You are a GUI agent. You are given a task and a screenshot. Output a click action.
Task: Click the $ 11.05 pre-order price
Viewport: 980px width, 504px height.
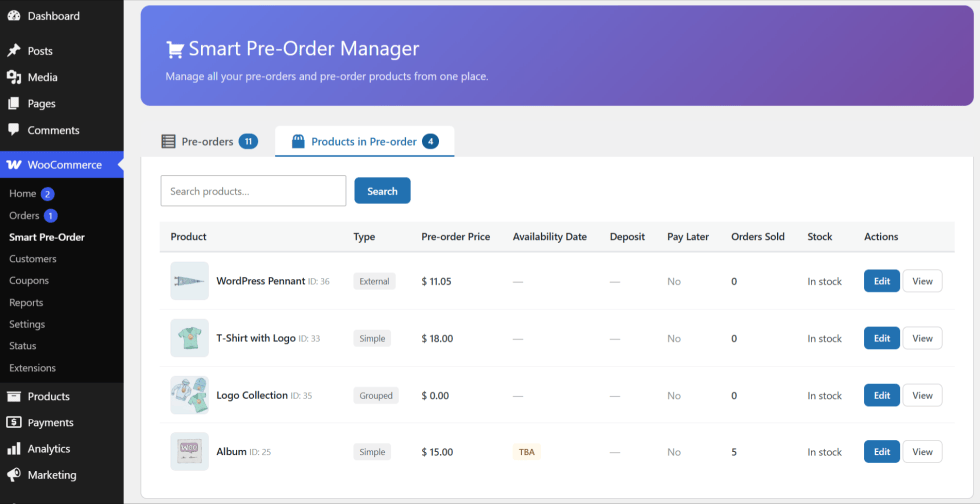[x=436, y=281]
